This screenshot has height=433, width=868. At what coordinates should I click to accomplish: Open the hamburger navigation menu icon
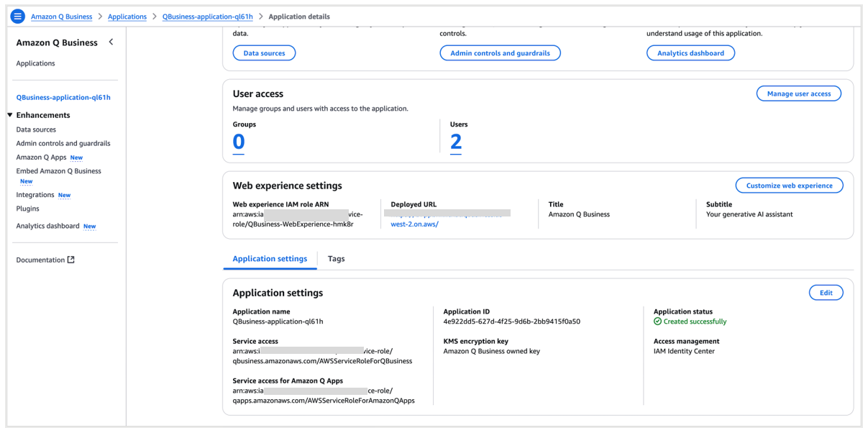coord(18,16)
